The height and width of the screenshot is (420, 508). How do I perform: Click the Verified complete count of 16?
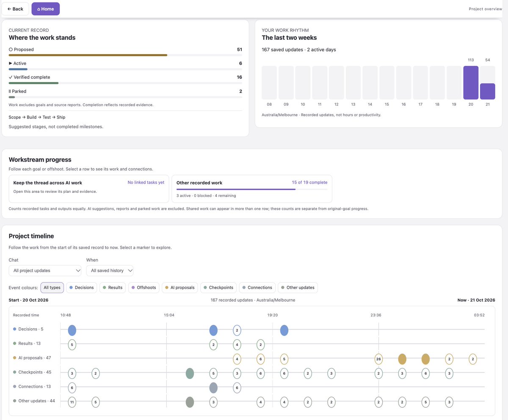[240, 77]
